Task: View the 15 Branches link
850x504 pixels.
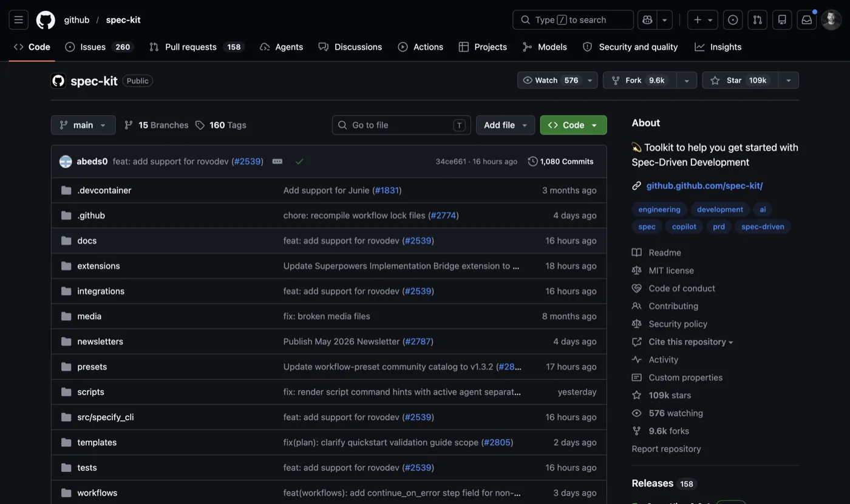Action: click(157, 125)
